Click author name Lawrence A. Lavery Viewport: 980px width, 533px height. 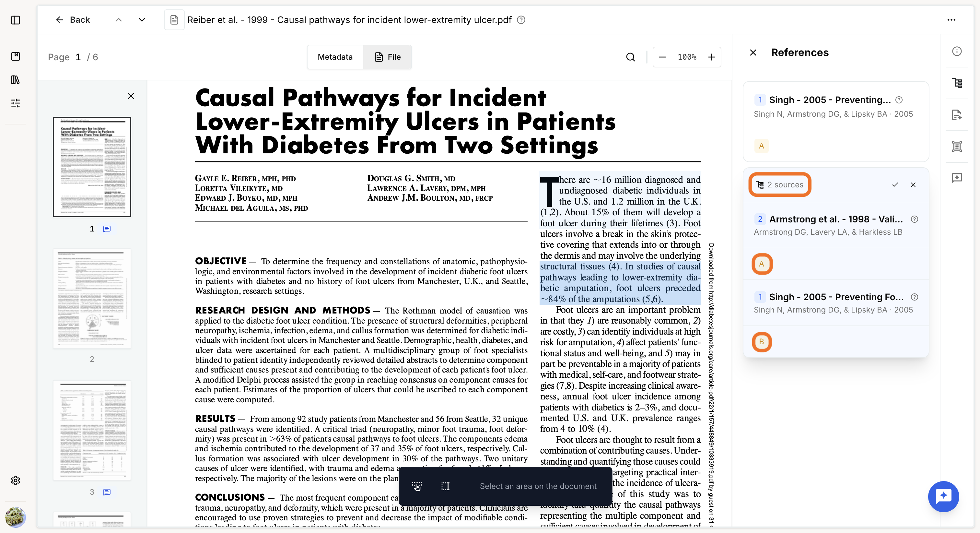tap(426, 188)
